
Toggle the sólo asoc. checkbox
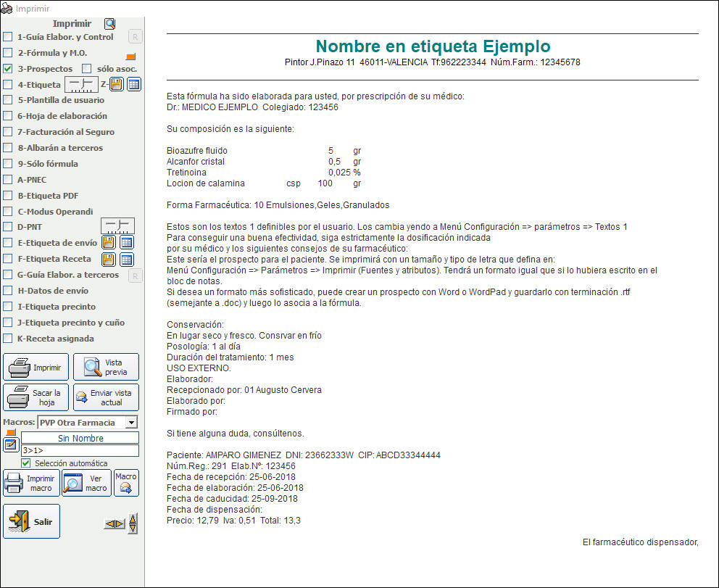pos(87,69)
